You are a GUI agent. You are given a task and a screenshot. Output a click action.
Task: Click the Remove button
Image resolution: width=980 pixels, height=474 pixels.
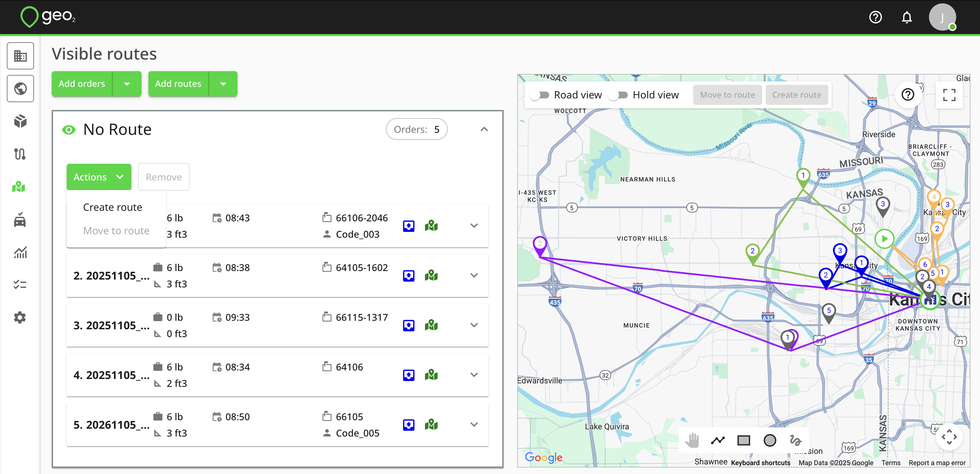[x=164, y=177]
